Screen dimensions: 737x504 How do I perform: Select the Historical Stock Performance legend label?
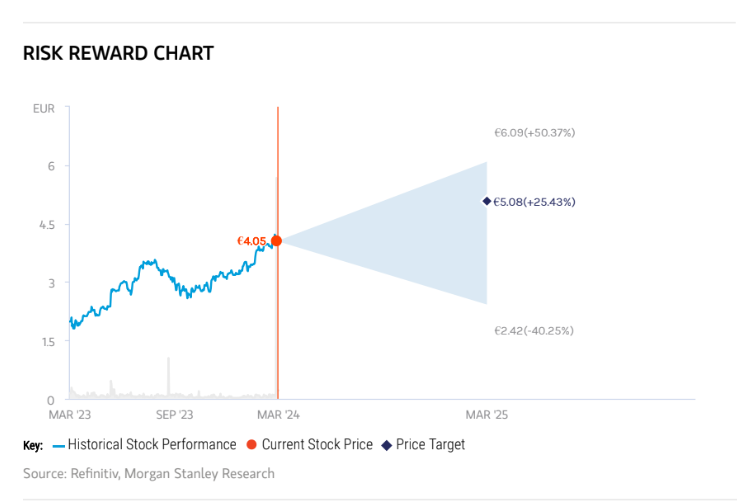(151, 445)
